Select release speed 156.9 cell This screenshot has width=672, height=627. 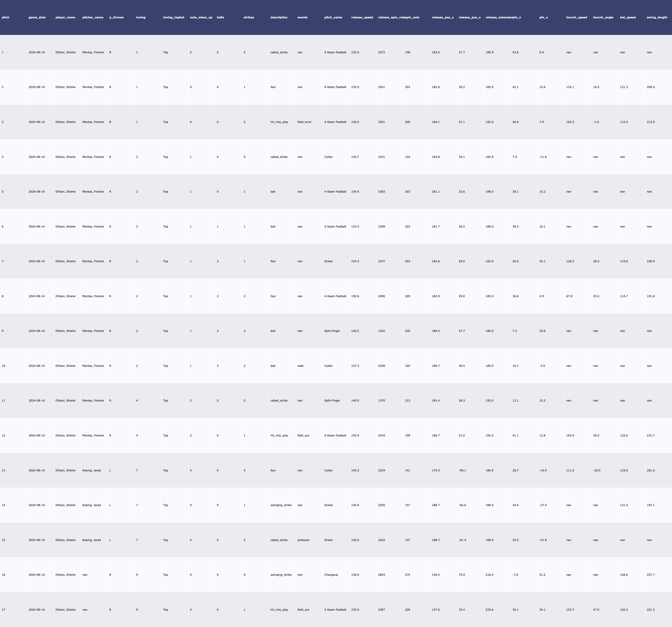coord(355,122)
